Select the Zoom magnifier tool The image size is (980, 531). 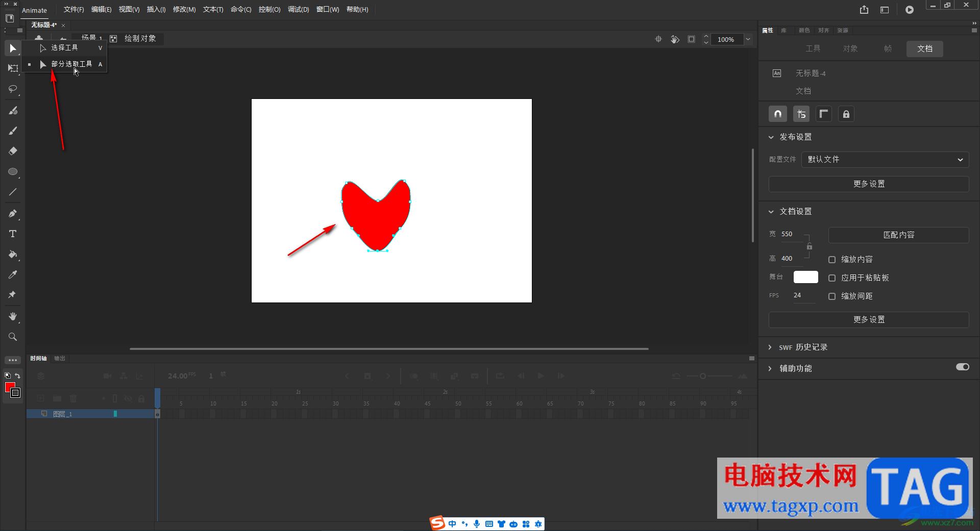pos(13,337)
